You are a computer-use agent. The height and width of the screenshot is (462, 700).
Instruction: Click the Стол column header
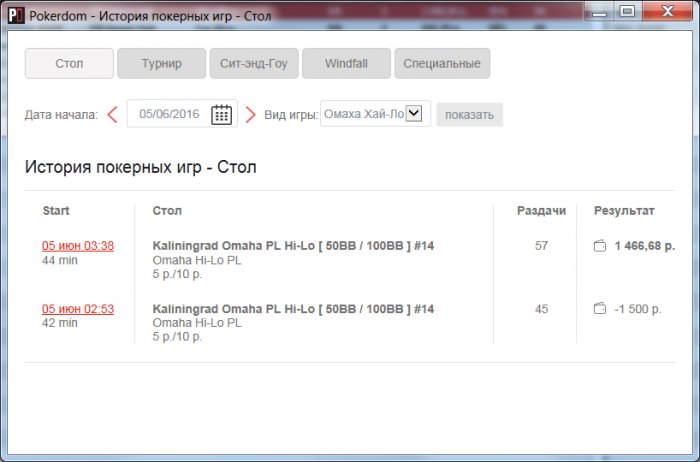tap(167, 211)
